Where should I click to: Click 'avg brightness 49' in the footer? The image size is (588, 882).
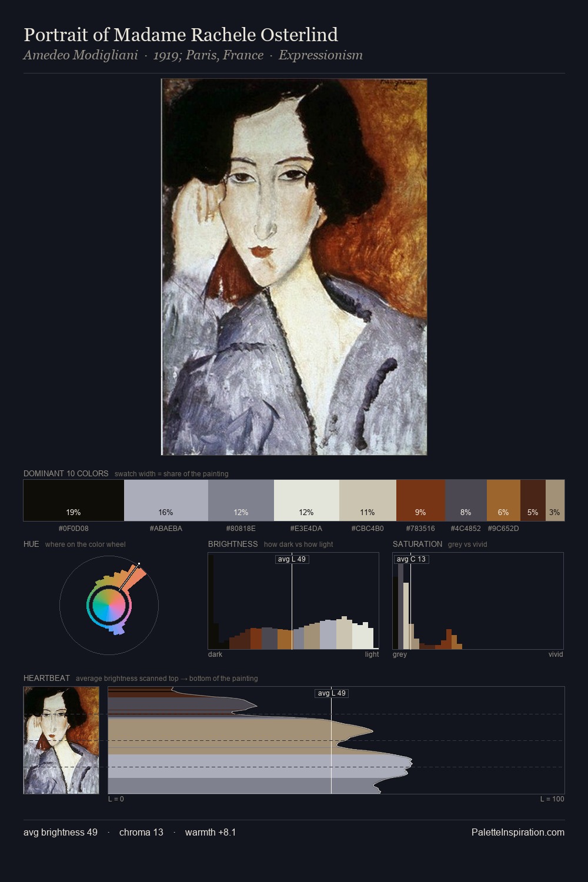tap(61, 832)
